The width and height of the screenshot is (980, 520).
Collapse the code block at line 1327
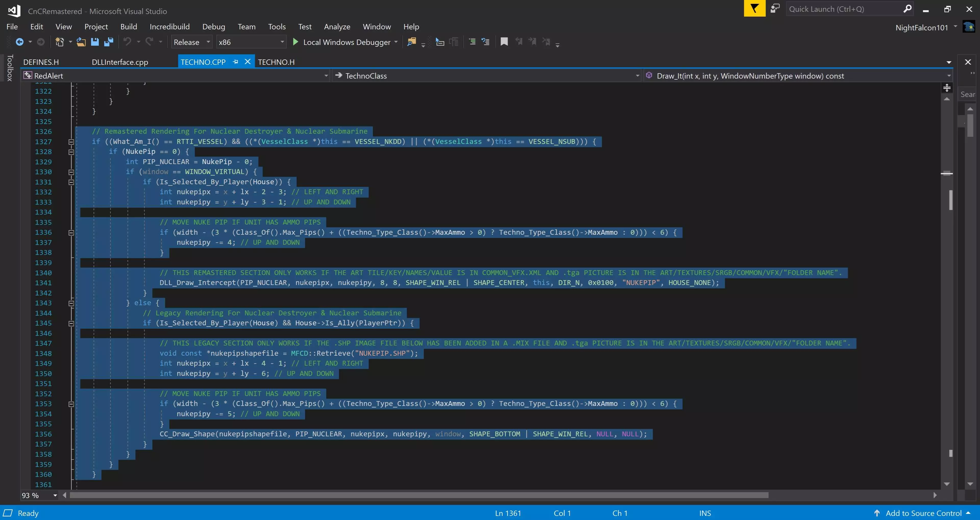71,142
